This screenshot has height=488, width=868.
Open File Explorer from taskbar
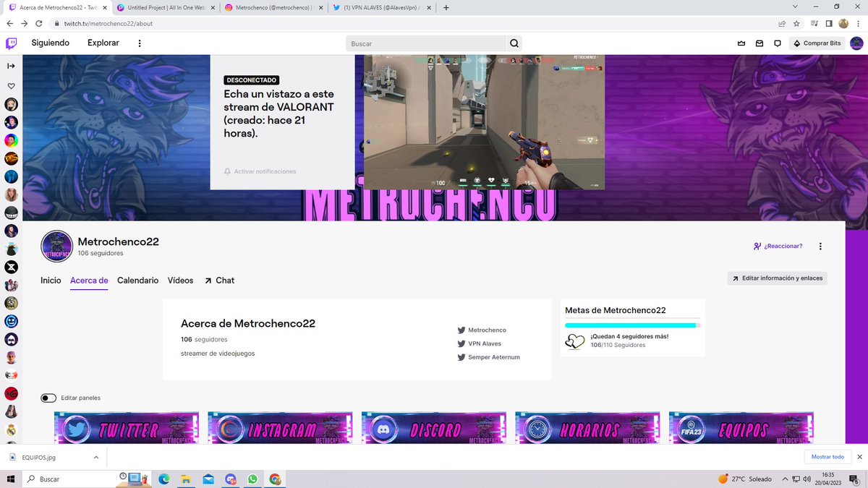186,479
